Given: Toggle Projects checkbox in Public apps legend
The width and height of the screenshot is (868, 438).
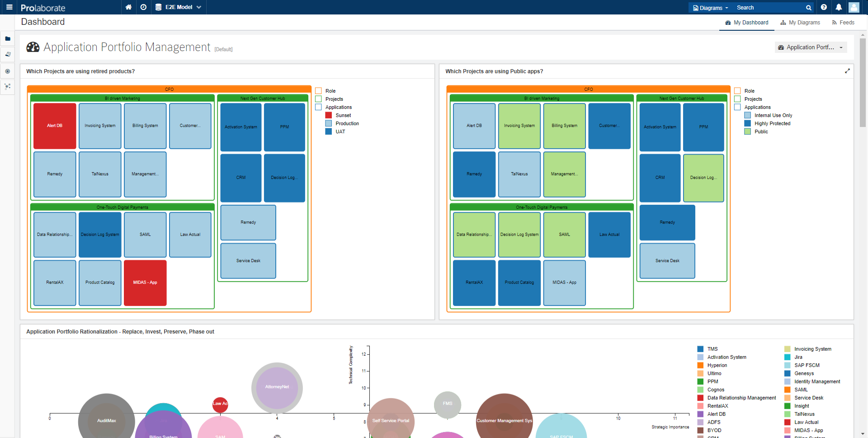Looking at the screenshot, I should [737, 99].
